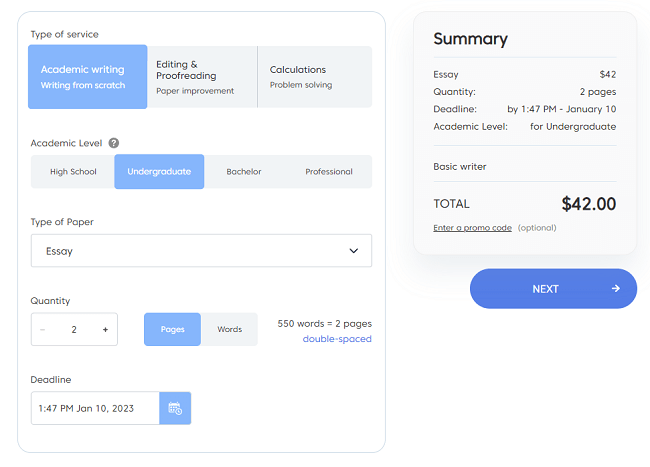Click the minus icon to decrease quantity
This screenshot has height=467, width=650.
coord(43,329)
